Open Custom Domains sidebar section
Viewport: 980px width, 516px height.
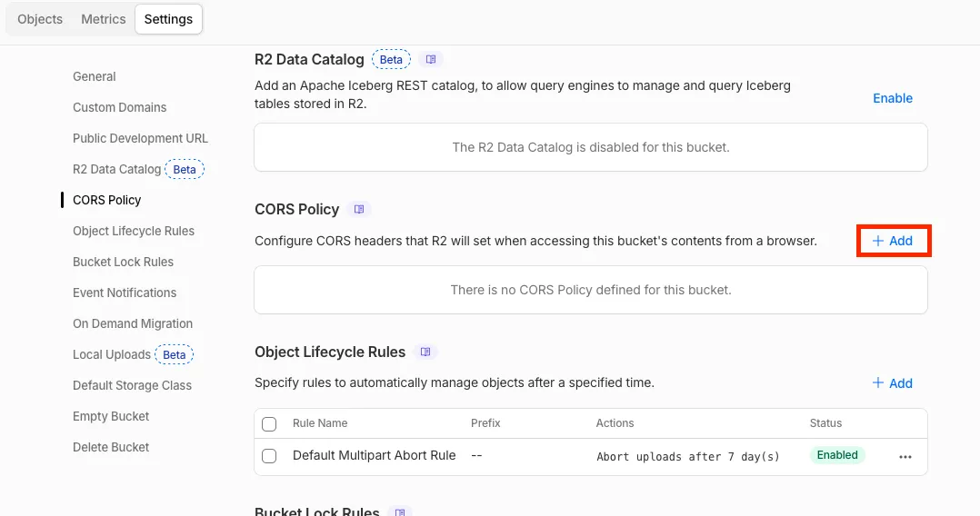[119, 107]
